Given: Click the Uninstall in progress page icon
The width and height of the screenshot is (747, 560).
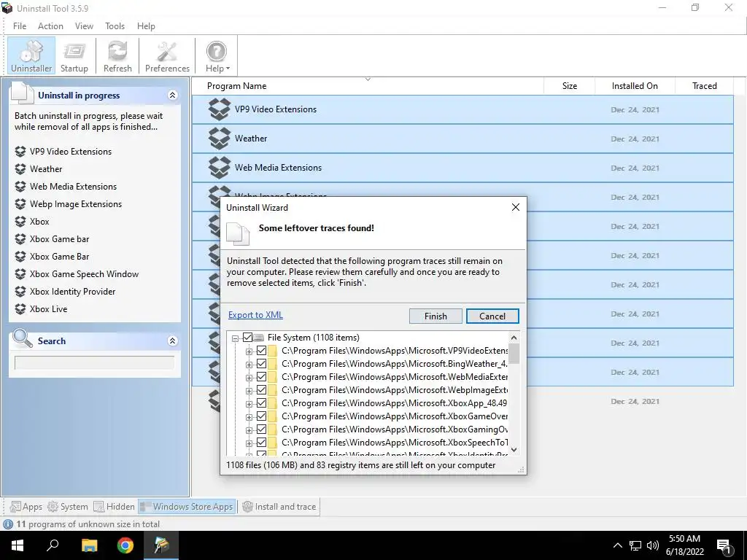Looking at the screenshot, I should (23, 93).
